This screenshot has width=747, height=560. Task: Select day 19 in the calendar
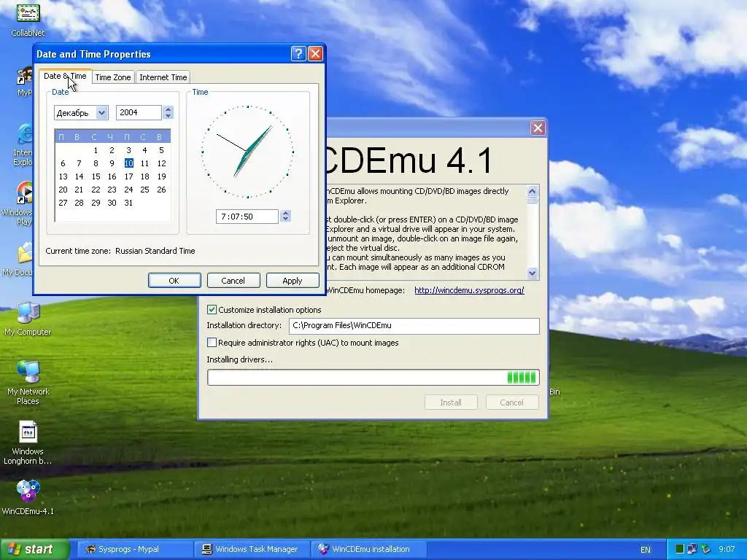coord(161,176)
